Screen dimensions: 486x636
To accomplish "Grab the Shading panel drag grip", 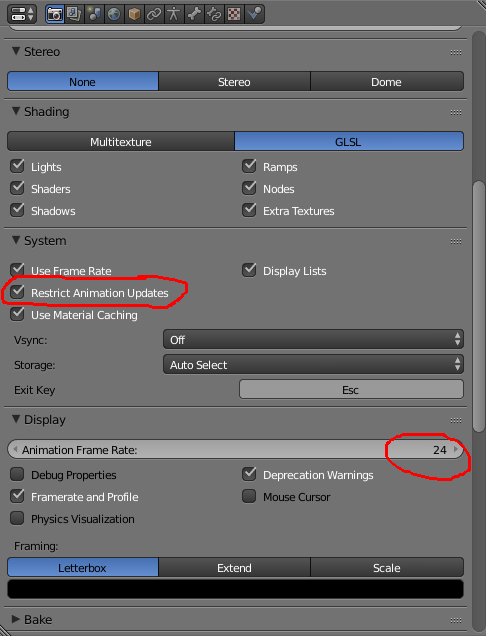I will click(456, 112).
